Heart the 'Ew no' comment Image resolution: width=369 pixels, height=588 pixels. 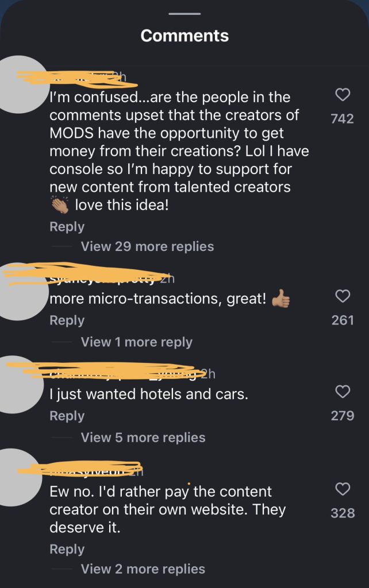click(343, 489)
